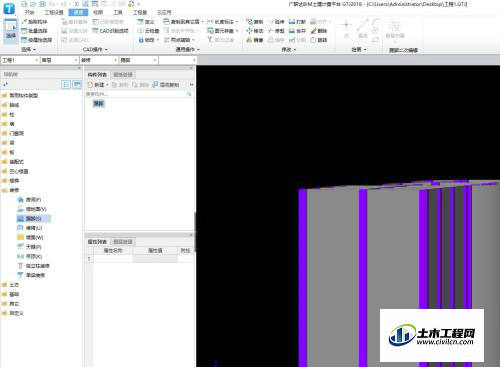Open the 工具 ribbon tab
The image size is (500, 367).
(x=118, y=12)
